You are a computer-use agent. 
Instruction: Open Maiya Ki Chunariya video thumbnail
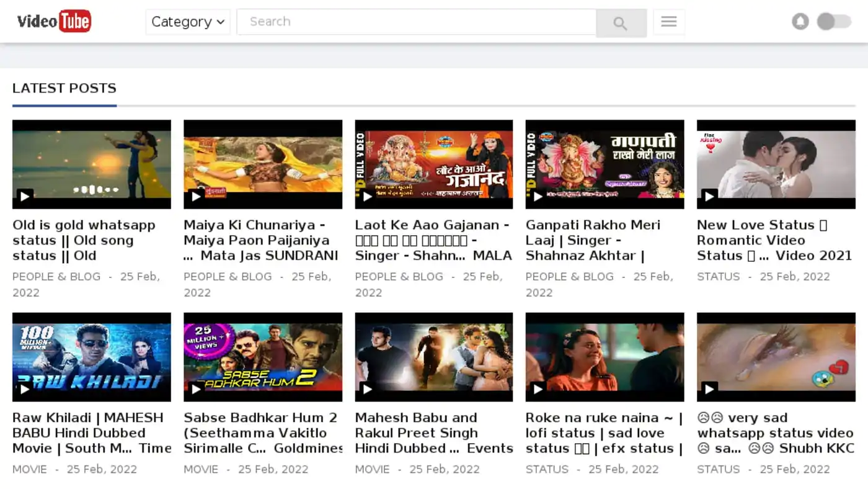pos(263,164)
